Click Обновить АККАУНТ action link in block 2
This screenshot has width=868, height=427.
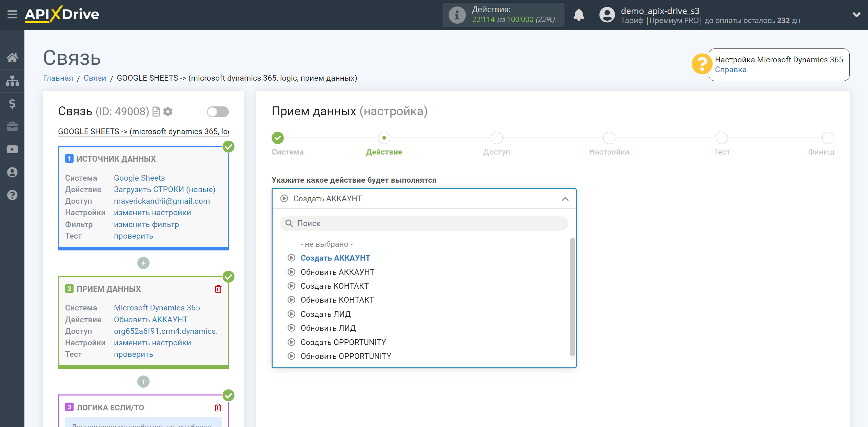tap(151, 320)
